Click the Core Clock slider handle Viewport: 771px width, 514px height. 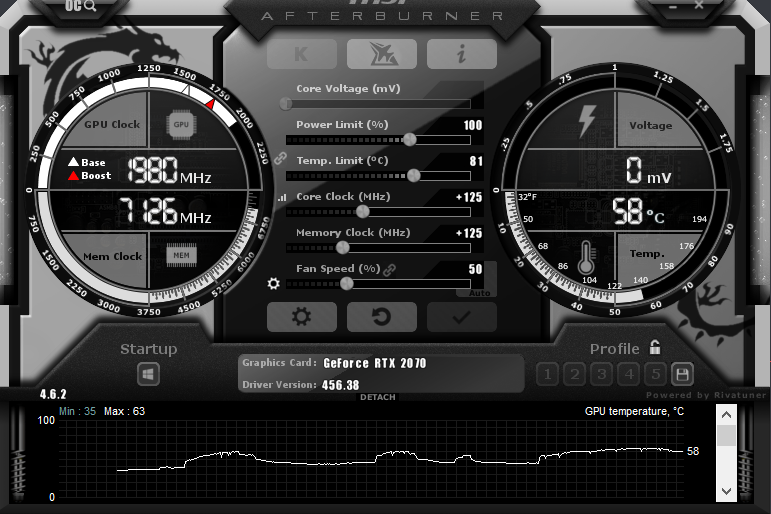click(362, 212)
